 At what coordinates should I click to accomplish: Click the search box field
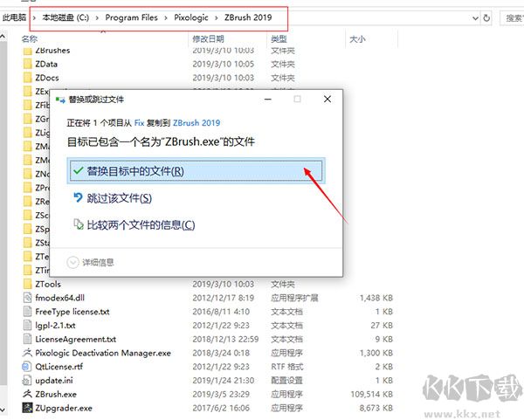[x=512, y=17]
